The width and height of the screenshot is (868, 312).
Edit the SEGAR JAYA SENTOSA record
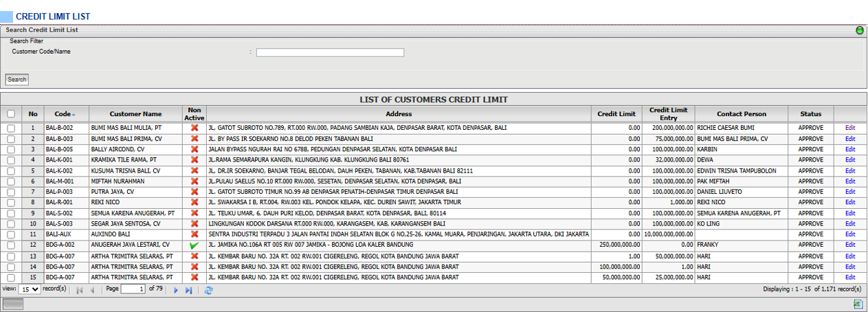850,224
